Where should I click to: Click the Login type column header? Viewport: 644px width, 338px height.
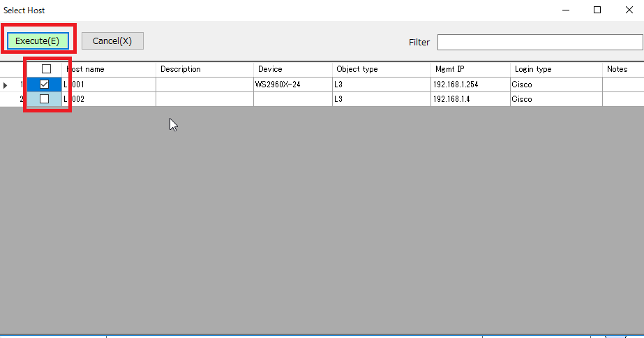[x=556, y=69]
